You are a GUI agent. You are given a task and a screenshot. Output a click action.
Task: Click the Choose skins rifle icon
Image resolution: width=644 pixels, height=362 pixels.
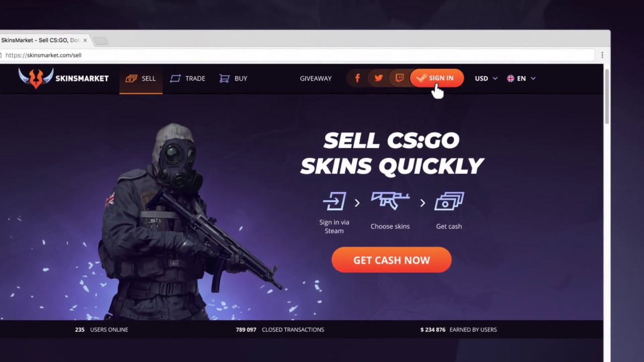point(390,200)
